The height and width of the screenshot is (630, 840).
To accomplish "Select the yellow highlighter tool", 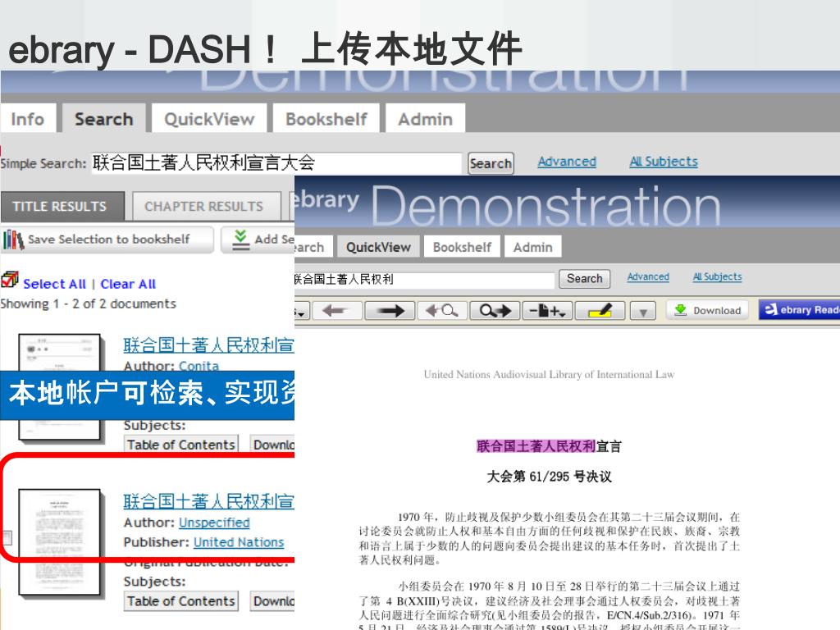I will [600, 311].
